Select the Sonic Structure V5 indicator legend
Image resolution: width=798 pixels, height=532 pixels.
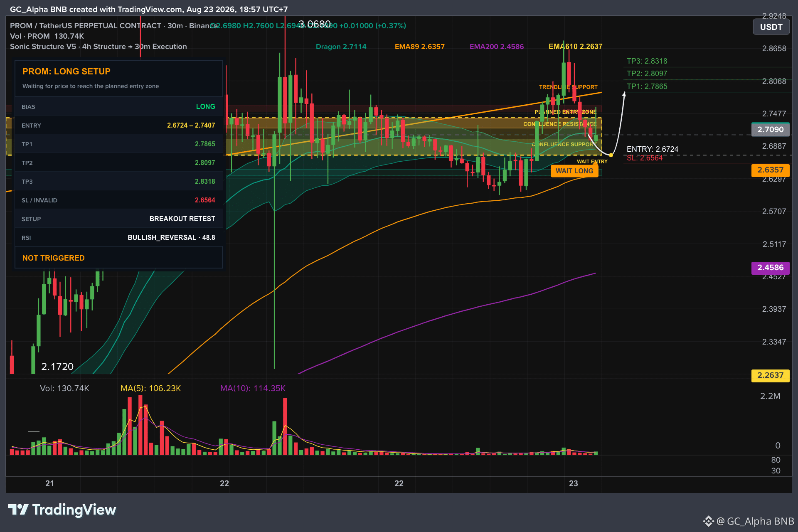pyautogui.click(x=99, y=47)
